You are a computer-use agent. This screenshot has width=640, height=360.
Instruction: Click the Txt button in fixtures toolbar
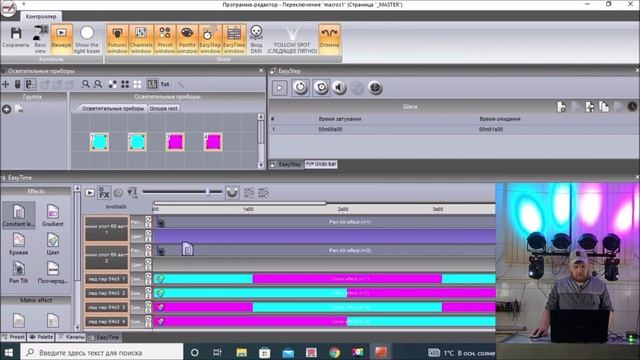point(165,84)
